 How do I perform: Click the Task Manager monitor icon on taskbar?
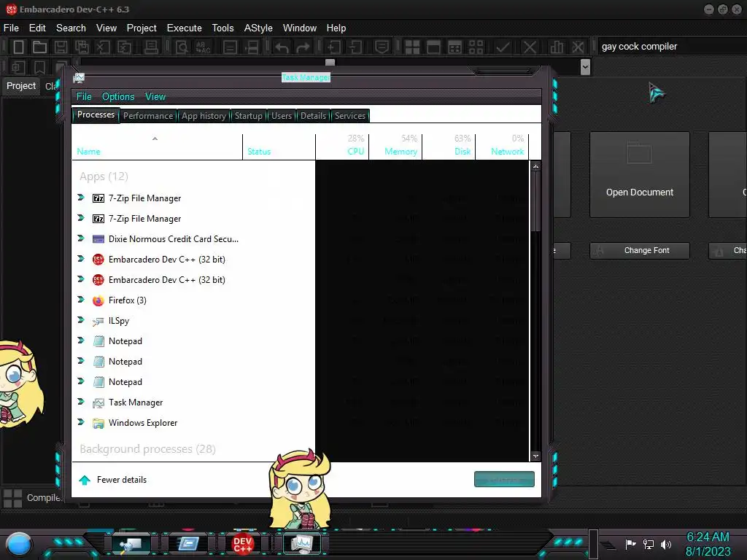(x=301, y=543)
